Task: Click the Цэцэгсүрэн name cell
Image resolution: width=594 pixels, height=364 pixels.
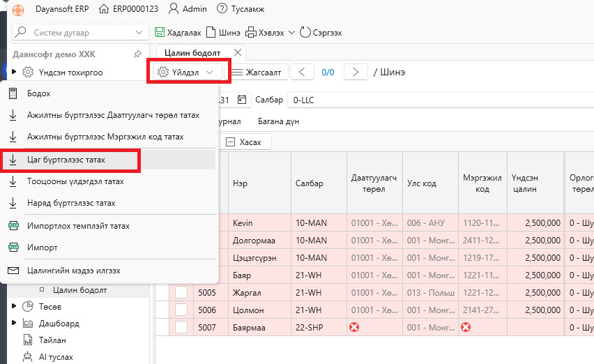Action: [x=259, y=257]
